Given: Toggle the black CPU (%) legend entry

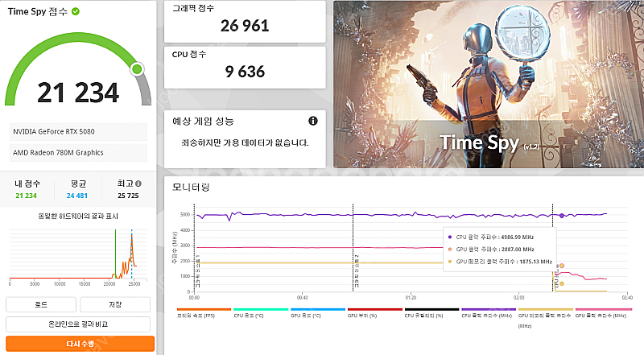Looking at the screenshot, I should [x=431, y=313].
